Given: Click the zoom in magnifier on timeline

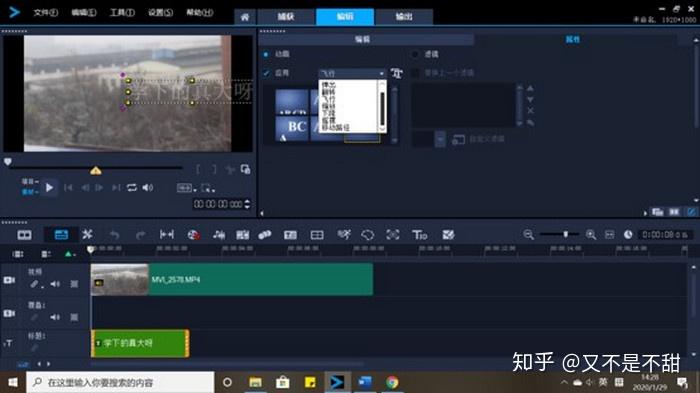Looking at the screenshot, I should (x=591, y=234).
